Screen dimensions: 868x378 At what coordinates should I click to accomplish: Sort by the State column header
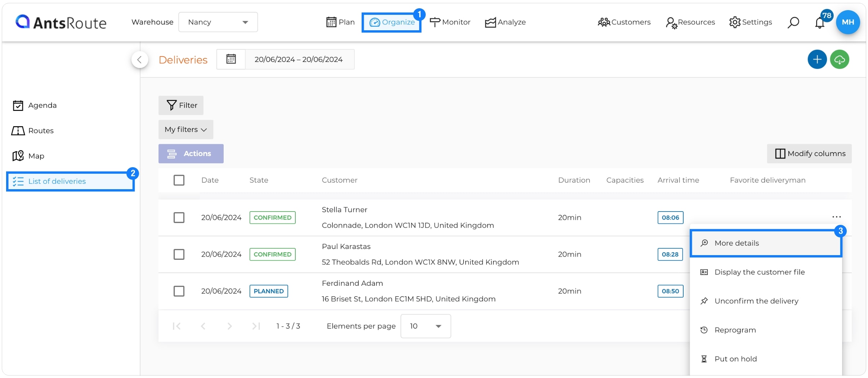(259, 180)
